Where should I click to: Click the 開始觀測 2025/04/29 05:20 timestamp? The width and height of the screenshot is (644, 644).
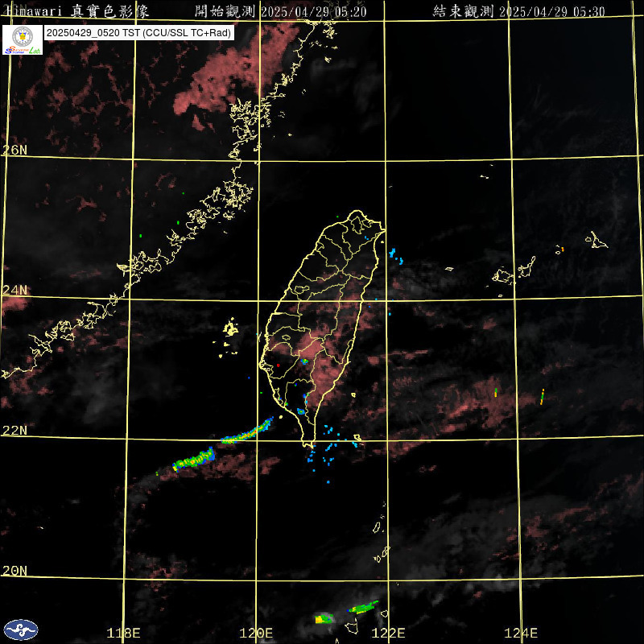(280, 11)
